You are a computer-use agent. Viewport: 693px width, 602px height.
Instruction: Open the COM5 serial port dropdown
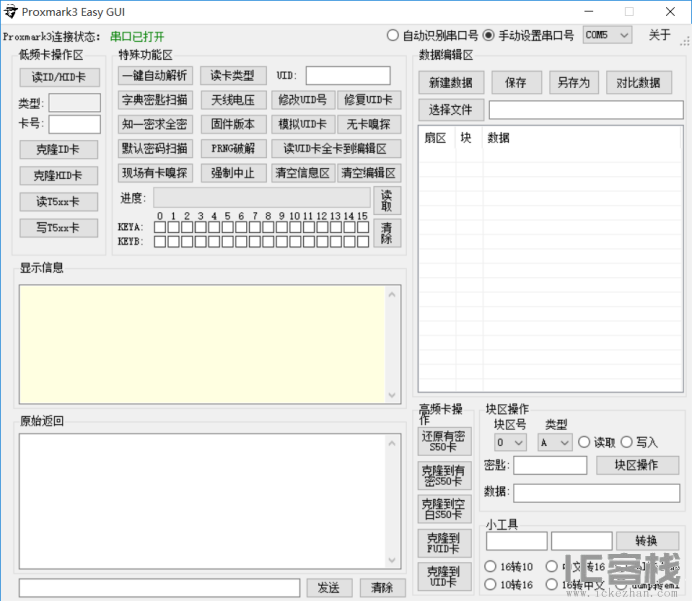click(607, 35)
